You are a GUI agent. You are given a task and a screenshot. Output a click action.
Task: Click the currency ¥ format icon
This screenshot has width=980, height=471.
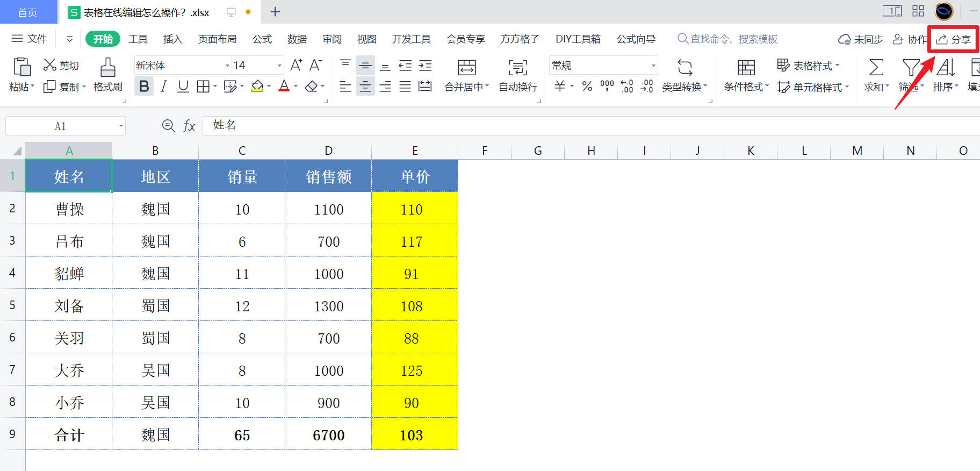click(560, 87)
